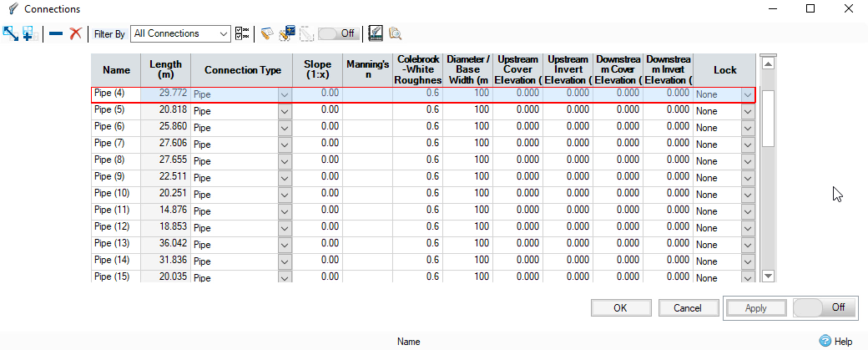The image size is (868, 350).
Task: Open the Filter By All Connections dropdown
Action: pyautogui.click(x=180, y=33)
